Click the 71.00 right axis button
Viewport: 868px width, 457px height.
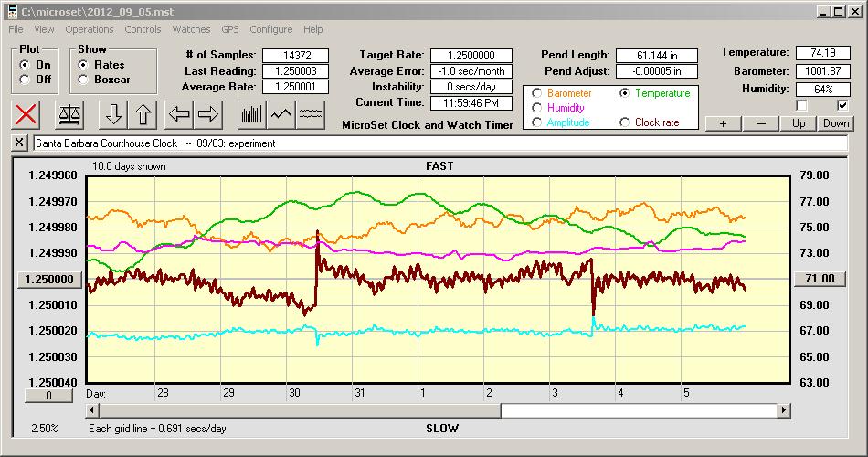point(820,279)
